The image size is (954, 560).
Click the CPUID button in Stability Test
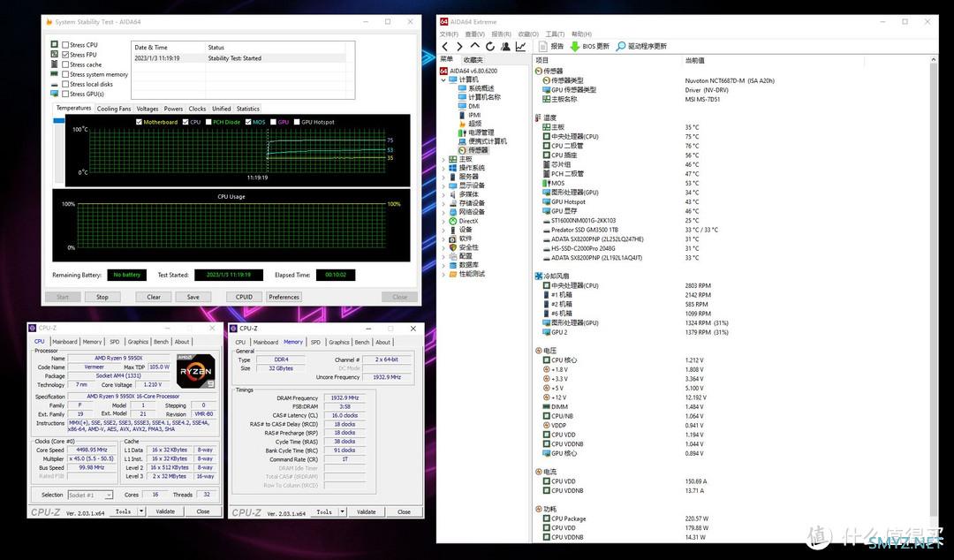click(244, 297)
